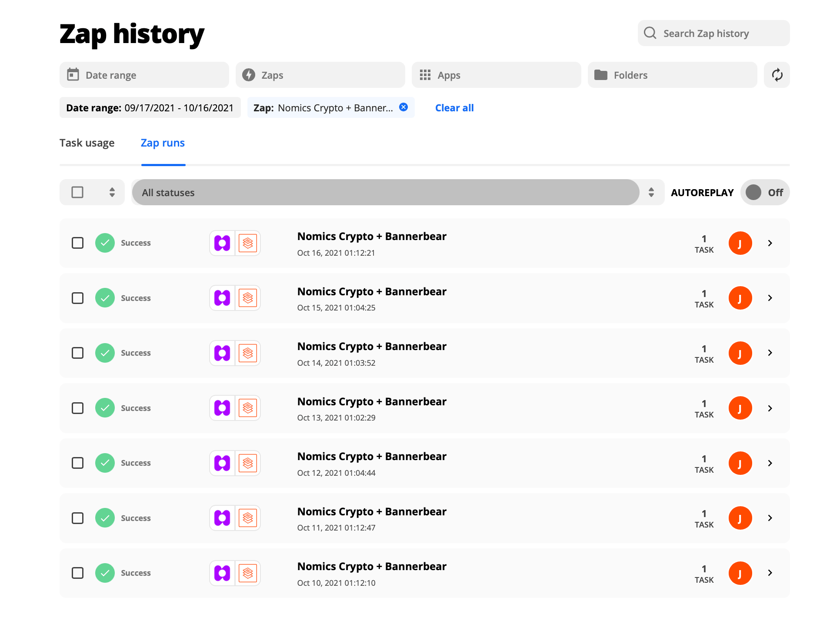Click the green success icon for Oct 13 run
Screen dimensions: 840x621
pyautogui.click(x=105, y=408)
